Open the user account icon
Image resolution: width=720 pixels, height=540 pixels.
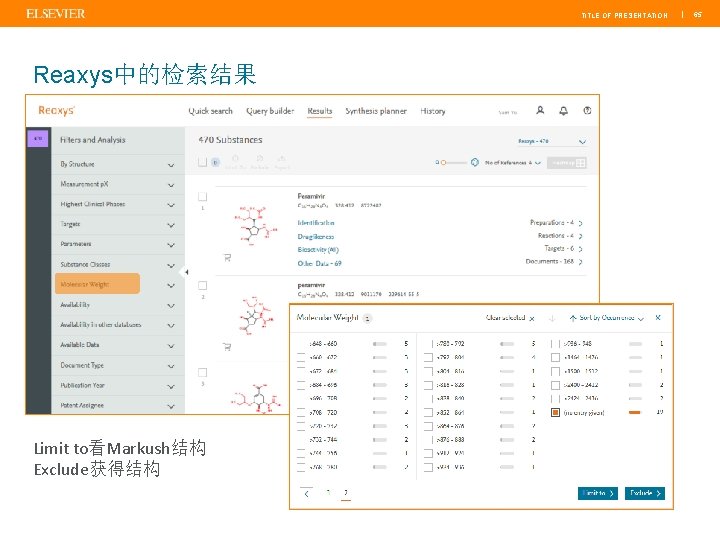tap(540, 110)
